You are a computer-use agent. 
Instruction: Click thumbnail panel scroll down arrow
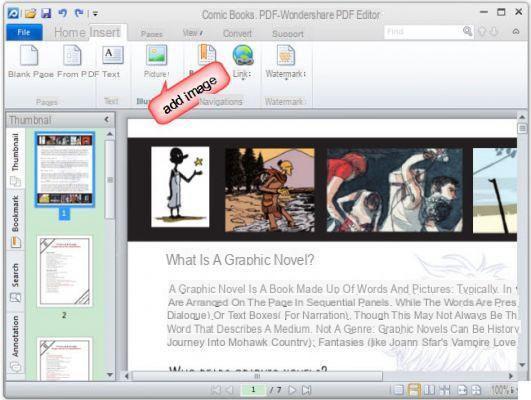click(110, 375)
